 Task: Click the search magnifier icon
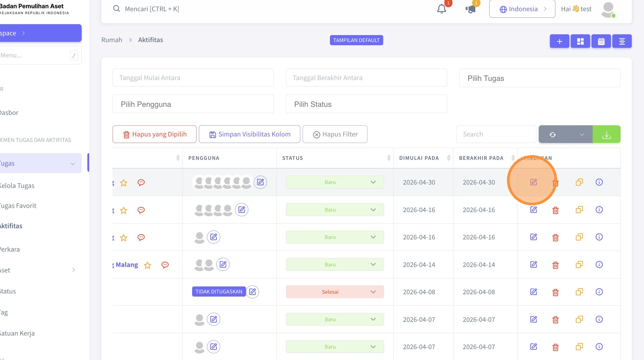116,9
